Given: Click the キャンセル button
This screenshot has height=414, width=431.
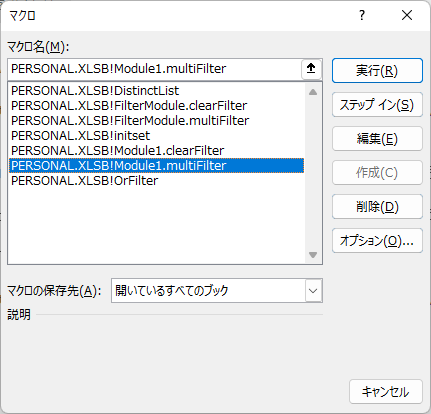Looking at the screenshot, I should [x=386, y=392].
